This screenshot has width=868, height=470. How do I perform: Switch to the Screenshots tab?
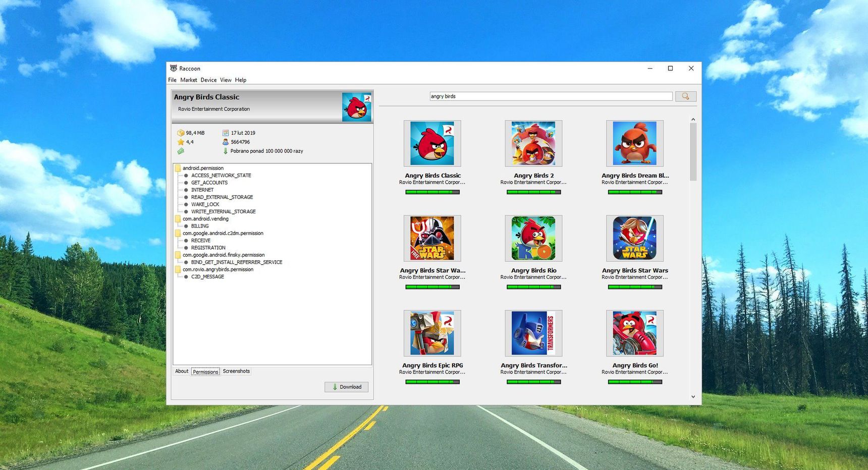(236, 371)
